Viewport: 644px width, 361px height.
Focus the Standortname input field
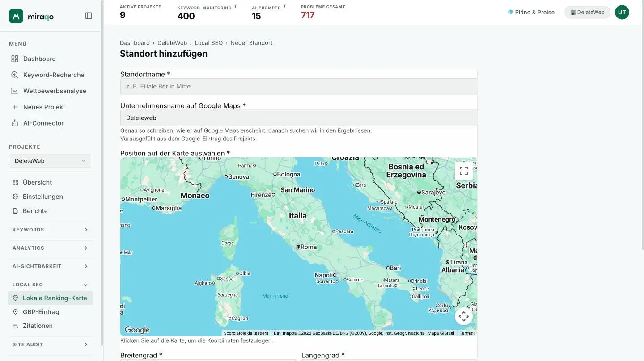click(x=299, y=86)
